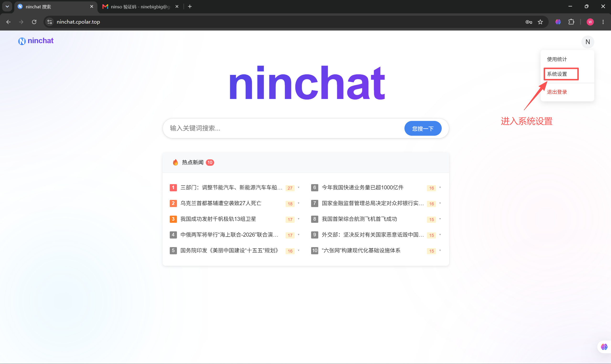
Task: Click the 27 heat badge on news 1
Action: (x=290, y=188)
